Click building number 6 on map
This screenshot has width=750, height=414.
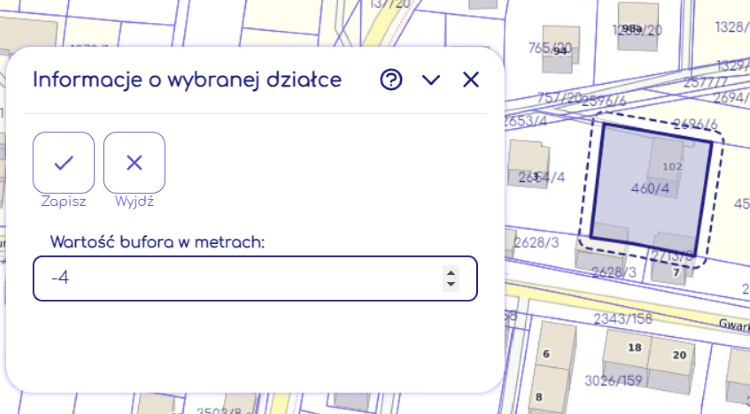coord(545,355)
